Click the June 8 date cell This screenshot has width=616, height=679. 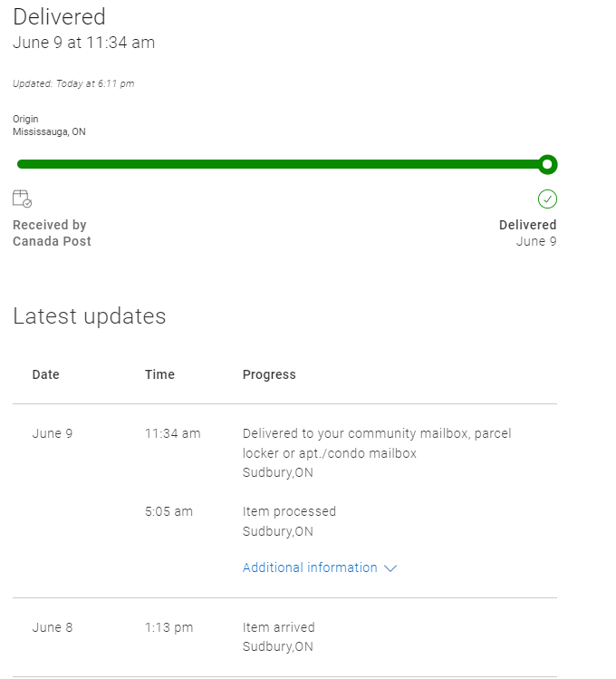(53, 627)
